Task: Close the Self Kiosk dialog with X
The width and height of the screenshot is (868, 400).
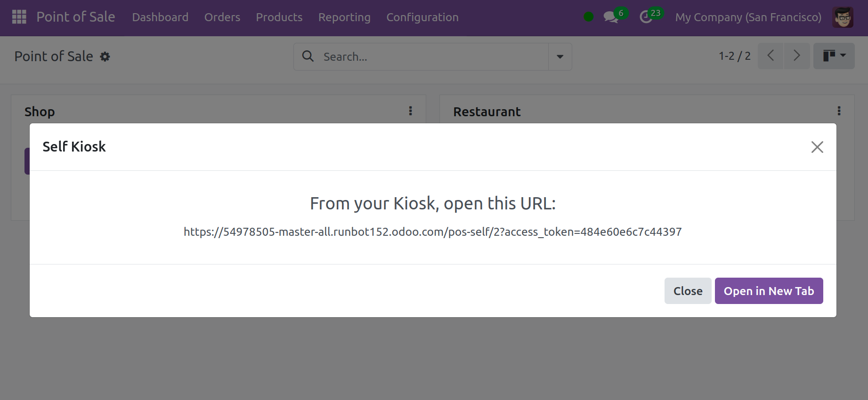Action: (x=817, y=147)
